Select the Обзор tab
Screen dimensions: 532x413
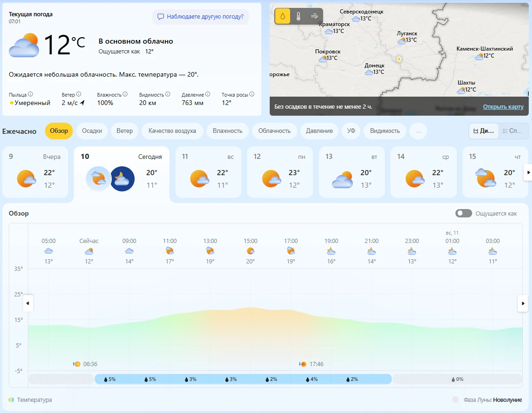(58, 131)
